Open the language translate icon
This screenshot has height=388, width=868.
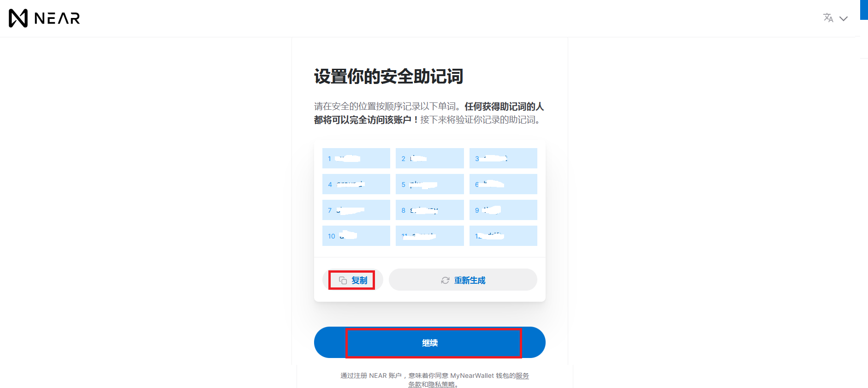tap(828, 18)
